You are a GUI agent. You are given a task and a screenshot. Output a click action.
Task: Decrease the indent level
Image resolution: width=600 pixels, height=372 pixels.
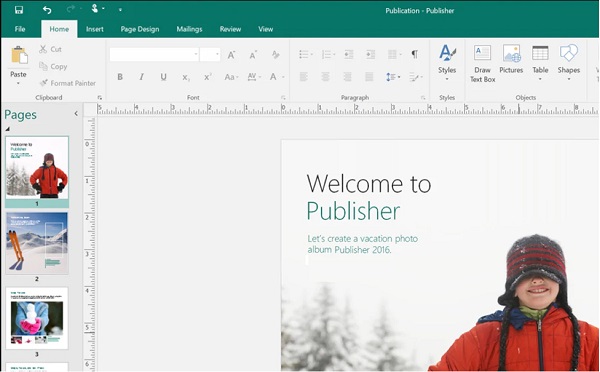(349, 55)
